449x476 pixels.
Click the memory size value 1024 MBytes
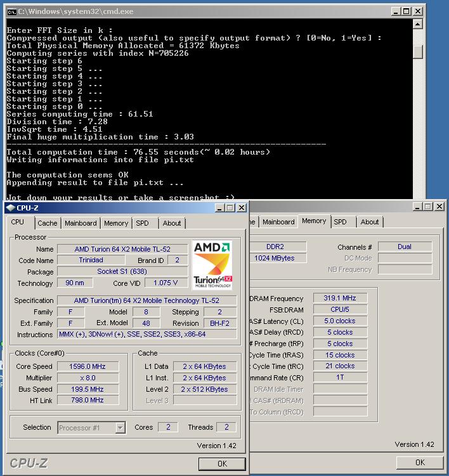coord(278,258)
